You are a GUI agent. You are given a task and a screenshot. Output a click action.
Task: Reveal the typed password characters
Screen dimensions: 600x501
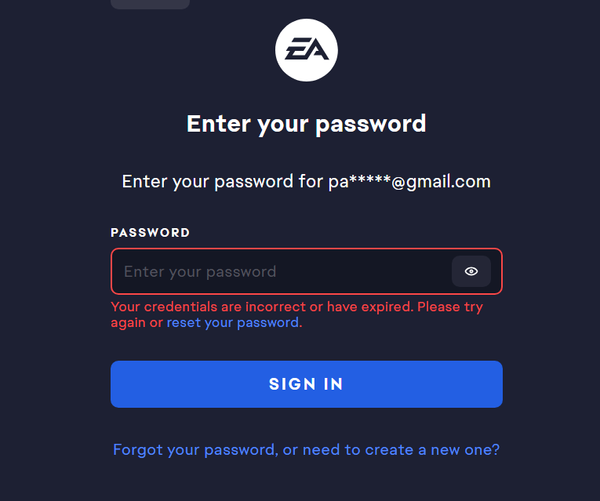point(471,271)
